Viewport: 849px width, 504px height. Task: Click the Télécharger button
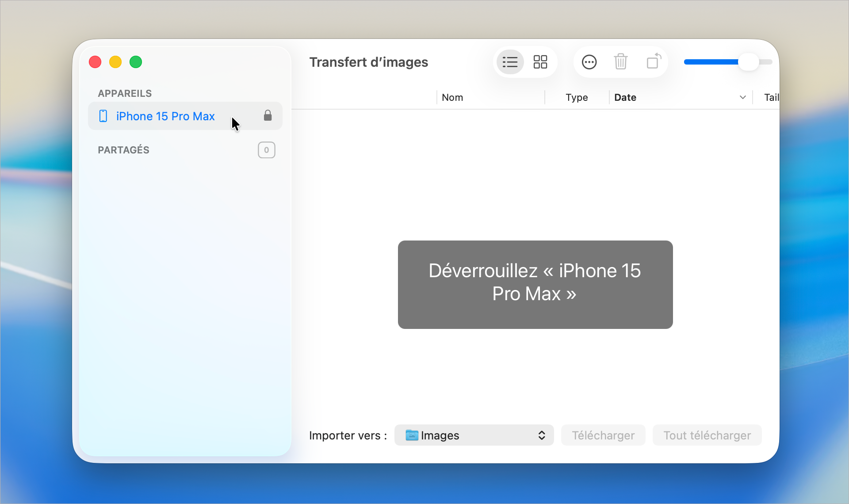[x=603, y=435]
